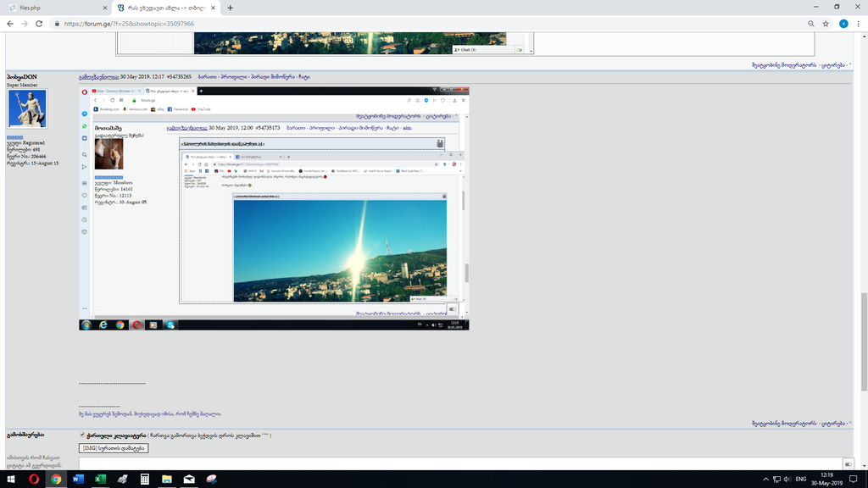Click the page vertical scrollbar thumb
Viewport: 868px width, 488px height.
864,341
